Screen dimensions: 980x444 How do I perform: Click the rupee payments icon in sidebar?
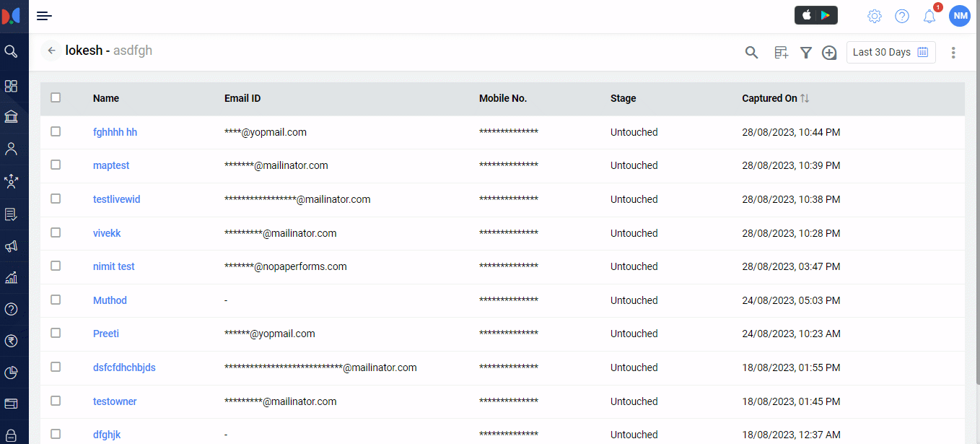pyautogui.click(x=11, y=341)
